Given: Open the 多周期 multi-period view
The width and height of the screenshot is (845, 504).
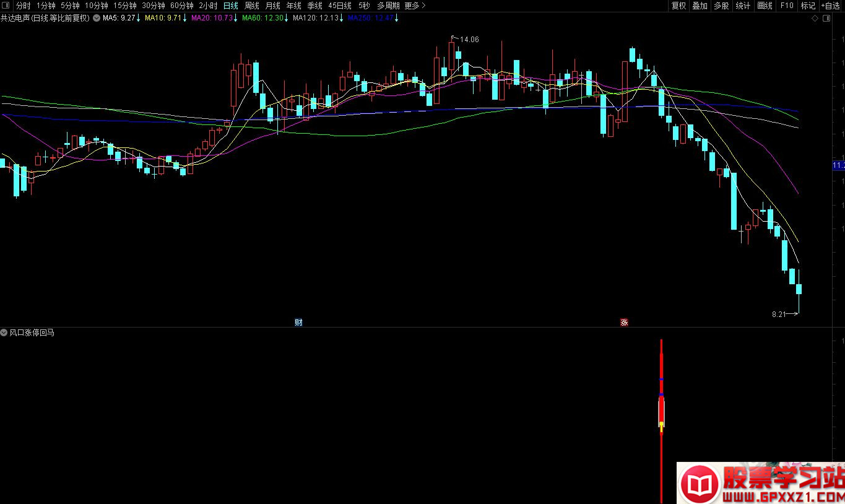Looking at the screenshot, I should point(388,6).
